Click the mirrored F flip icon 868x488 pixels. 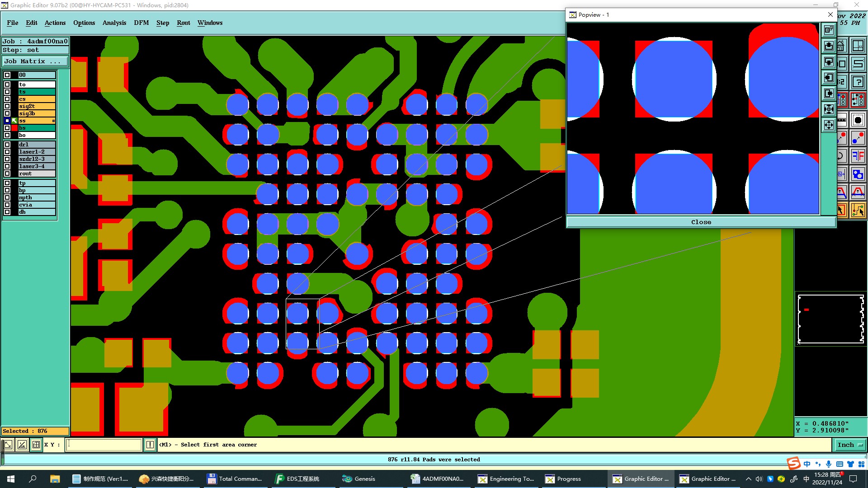pyautogui.click(x=858, y=156)
